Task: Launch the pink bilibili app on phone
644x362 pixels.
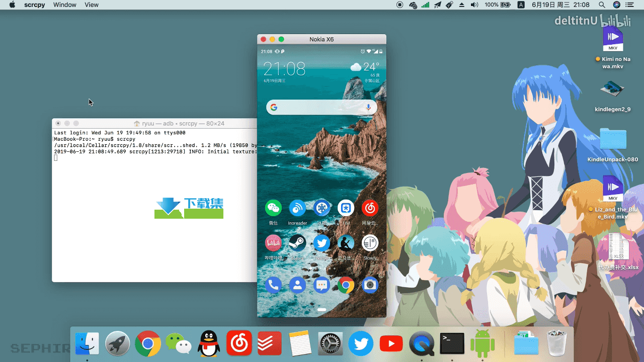Action: 273,243
